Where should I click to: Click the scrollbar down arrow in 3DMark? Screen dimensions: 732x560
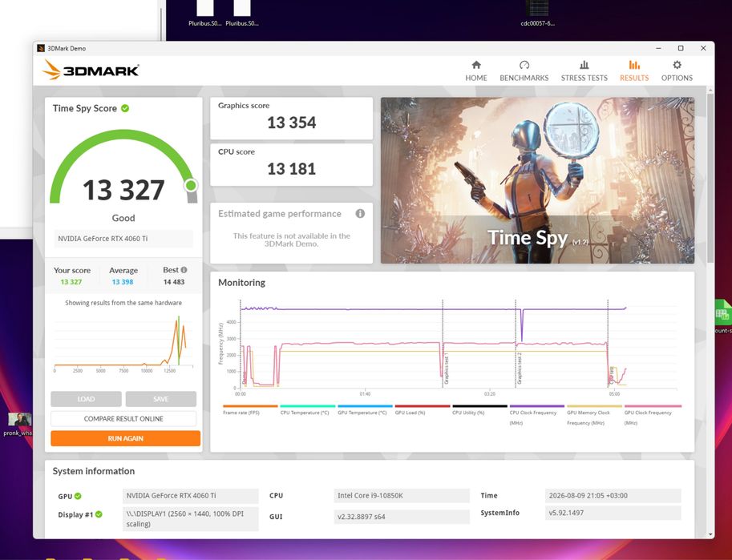[710, 535]
